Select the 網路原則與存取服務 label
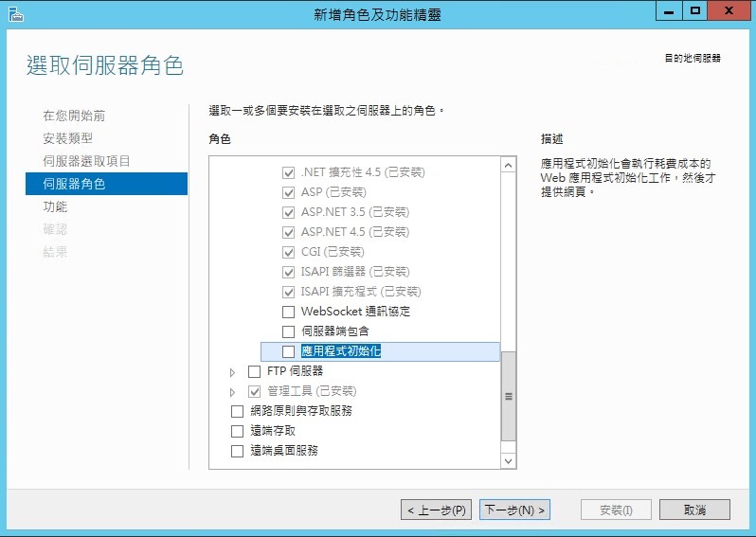This screenshot has width=756, height=537. pyautogui.click(x=301, y=411)
